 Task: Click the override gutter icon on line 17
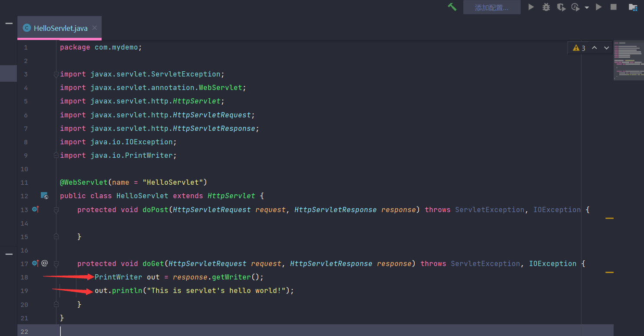36,263
